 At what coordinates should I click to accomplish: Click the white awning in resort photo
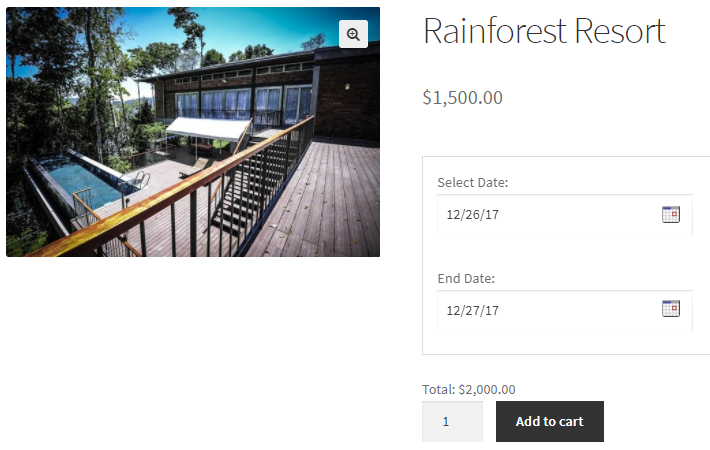tap(208, 128)
